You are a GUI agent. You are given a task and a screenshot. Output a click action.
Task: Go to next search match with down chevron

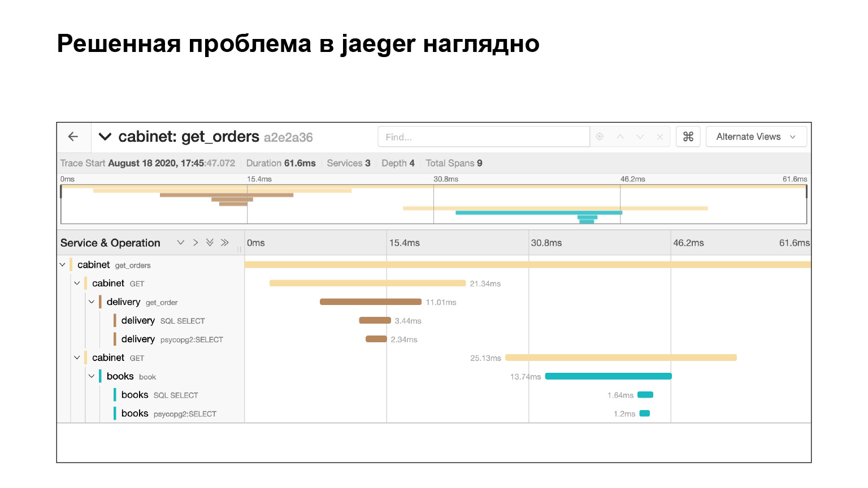(x=640, y=136)
